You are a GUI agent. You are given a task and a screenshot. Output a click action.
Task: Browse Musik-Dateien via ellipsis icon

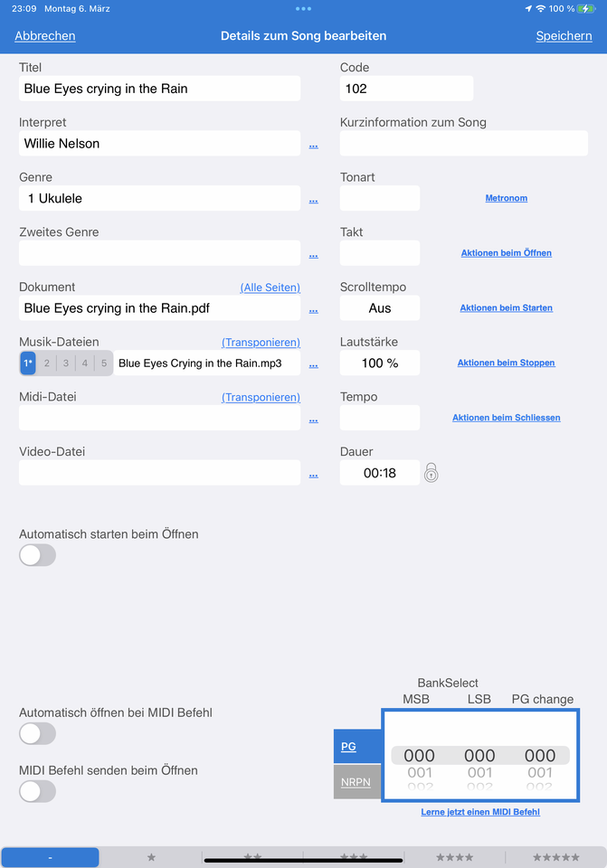[x=314, y=364]
